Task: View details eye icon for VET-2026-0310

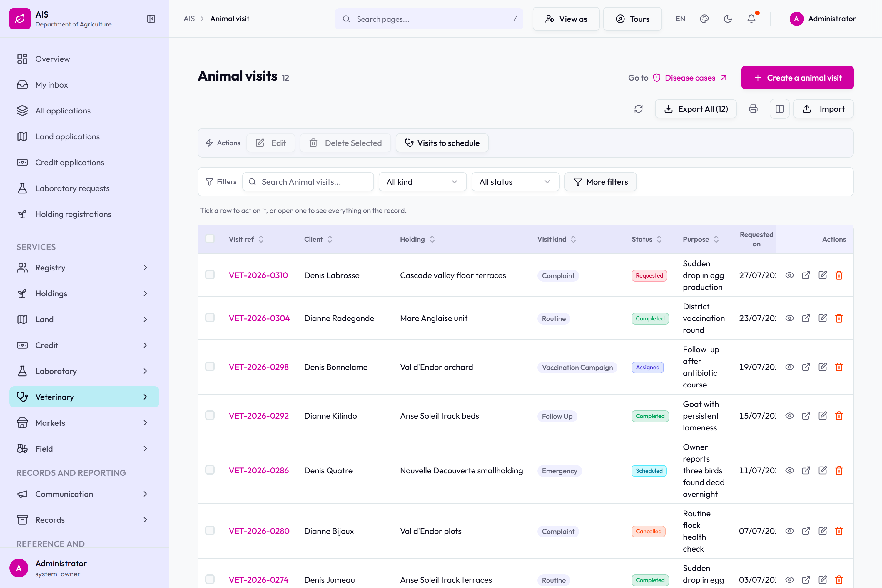Action: [x=789, y=275]
